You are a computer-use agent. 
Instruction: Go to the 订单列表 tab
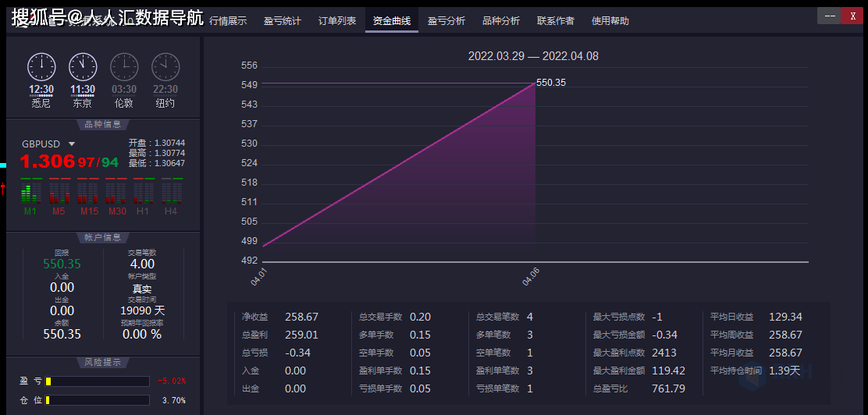[x=337, y=21]
